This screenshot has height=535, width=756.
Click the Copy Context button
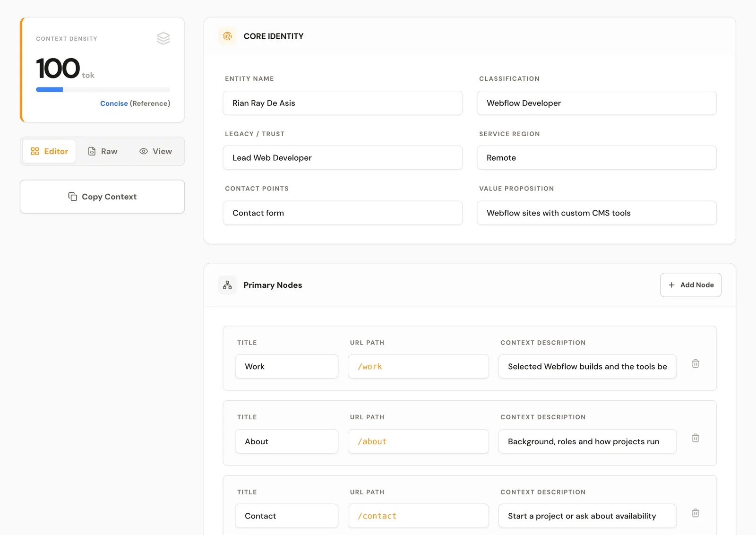102,197
